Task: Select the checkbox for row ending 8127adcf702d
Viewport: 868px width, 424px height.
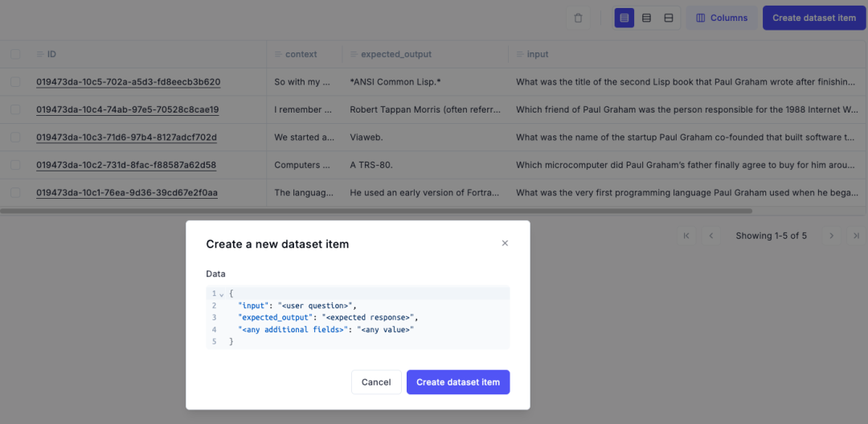Action: coord(15,138)
